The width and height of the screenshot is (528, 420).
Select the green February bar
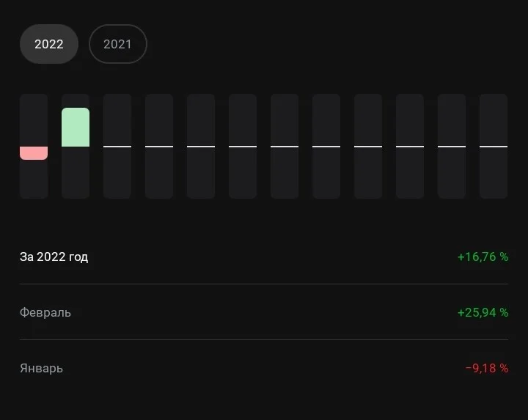76,128
